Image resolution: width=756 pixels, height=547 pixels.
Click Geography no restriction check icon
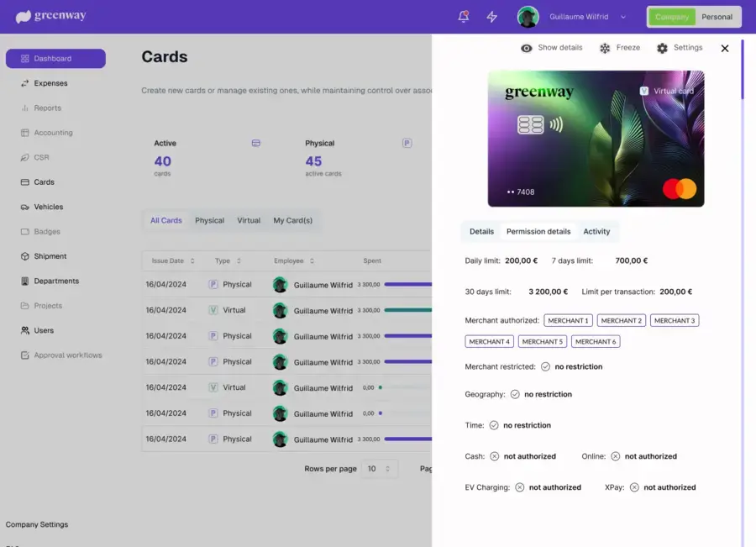coord(515,394)
